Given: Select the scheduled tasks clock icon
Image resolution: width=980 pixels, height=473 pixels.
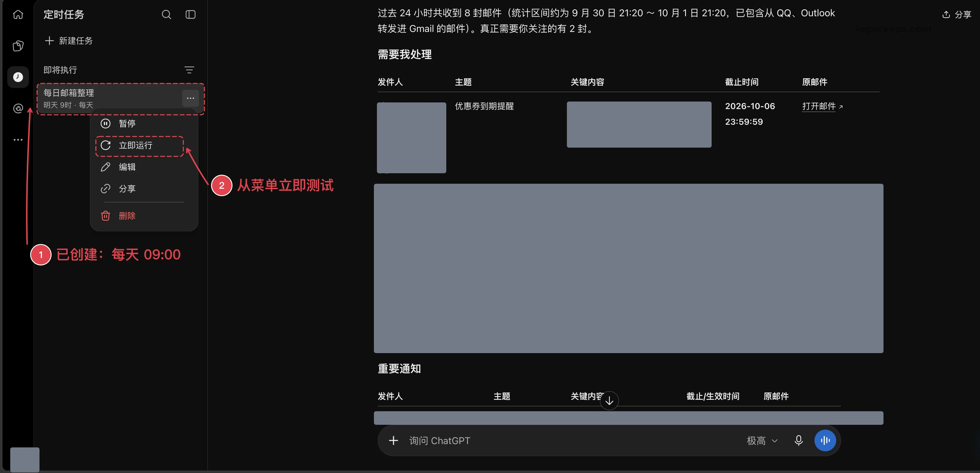Looking at the screenshot, I should click(18, 77).
